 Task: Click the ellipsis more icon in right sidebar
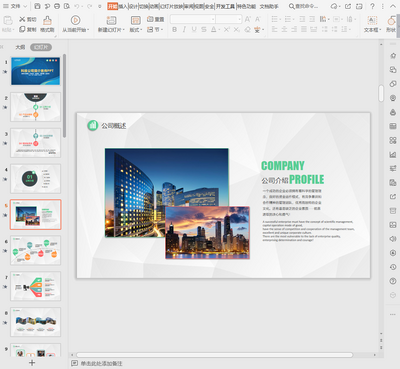393,314
